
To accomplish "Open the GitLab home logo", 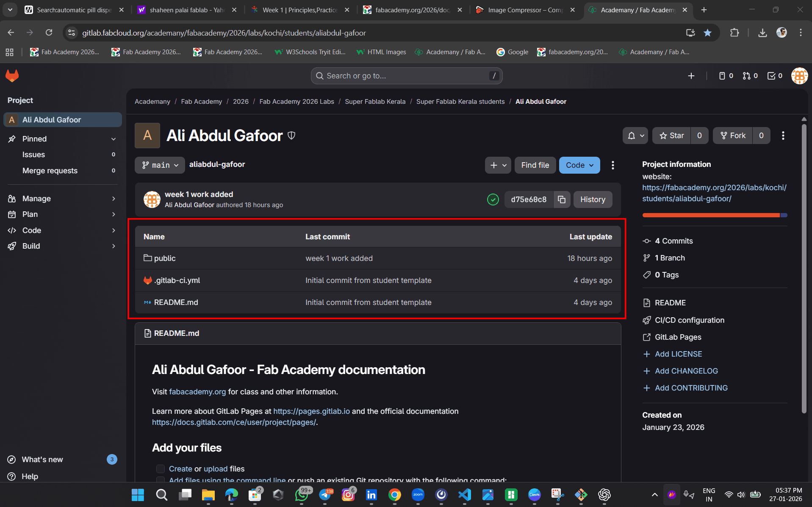I will coord(12,76).
